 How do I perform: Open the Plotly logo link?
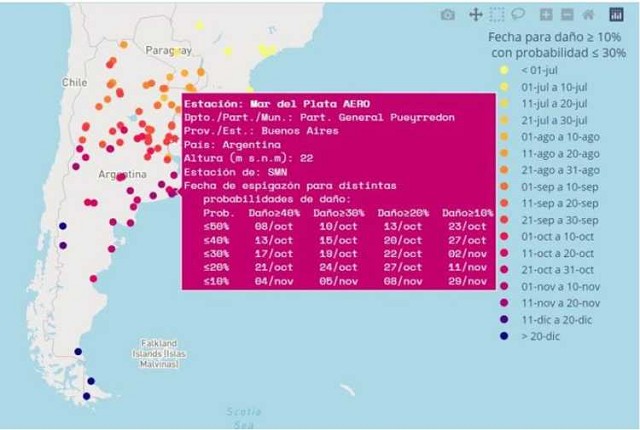click(x=616, y=15)
